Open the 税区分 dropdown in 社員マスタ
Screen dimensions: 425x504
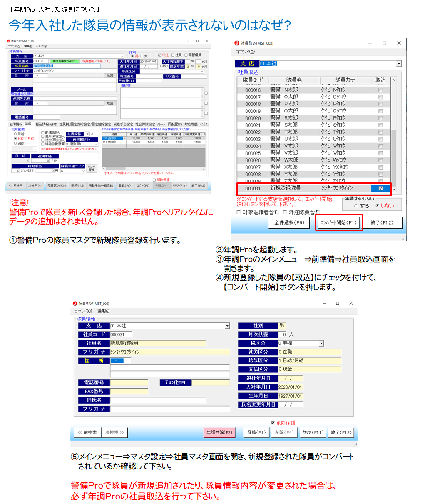click(x=321, y=343)
